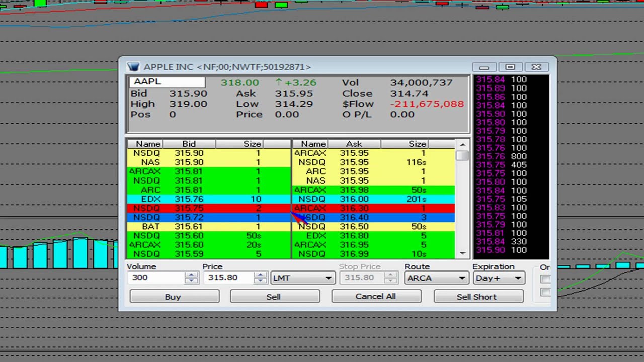Click the Size header on bid side

pos(239,144)
